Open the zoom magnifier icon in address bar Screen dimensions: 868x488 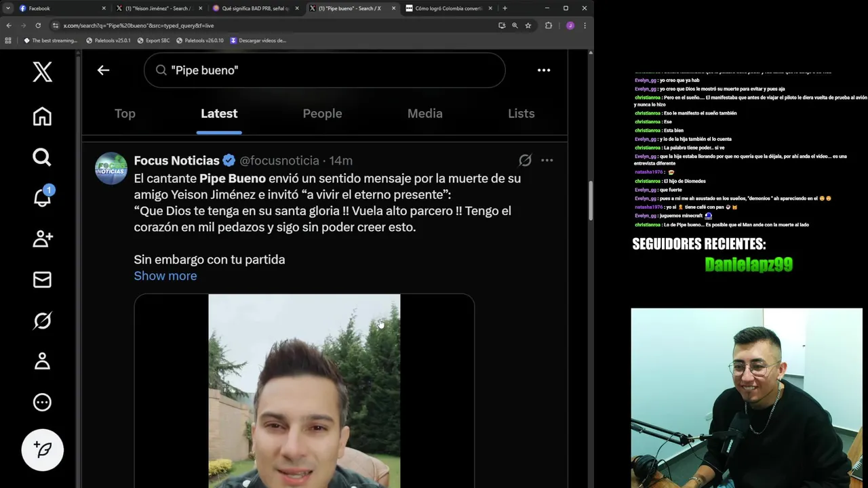point(515,25)
